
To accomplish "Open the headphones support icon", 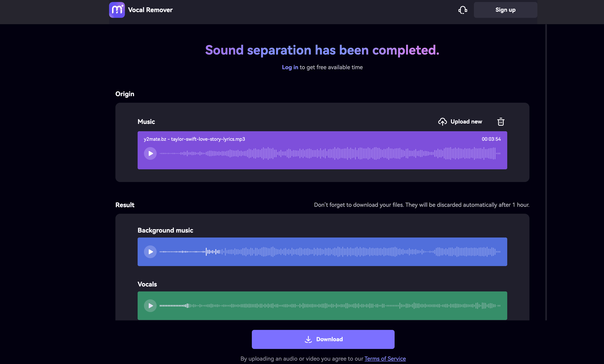I will (463, 10).
